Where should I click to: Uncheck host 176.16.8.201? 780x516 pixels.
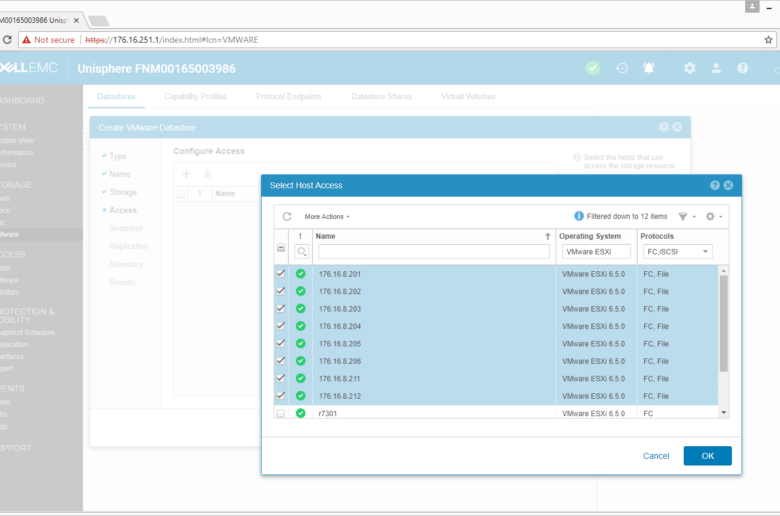(281, 274)
